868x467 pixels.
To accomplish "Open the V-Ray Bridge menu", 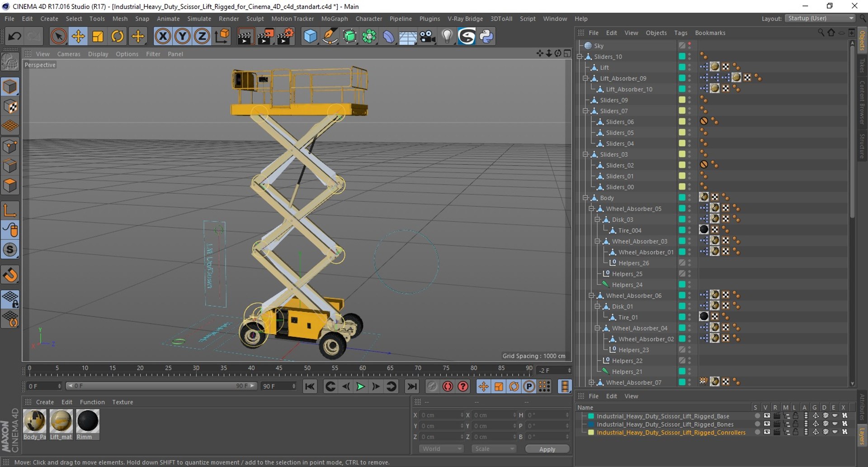I will (x=465, y=19).
